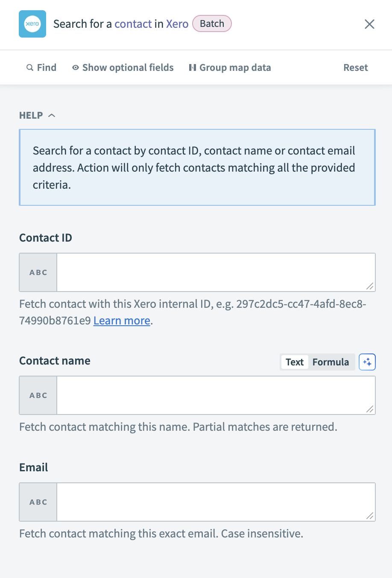Screen dimensions: 392x578
Task: Click the ABC type icon beside Contact name field
Action: (x=38, y=395)
